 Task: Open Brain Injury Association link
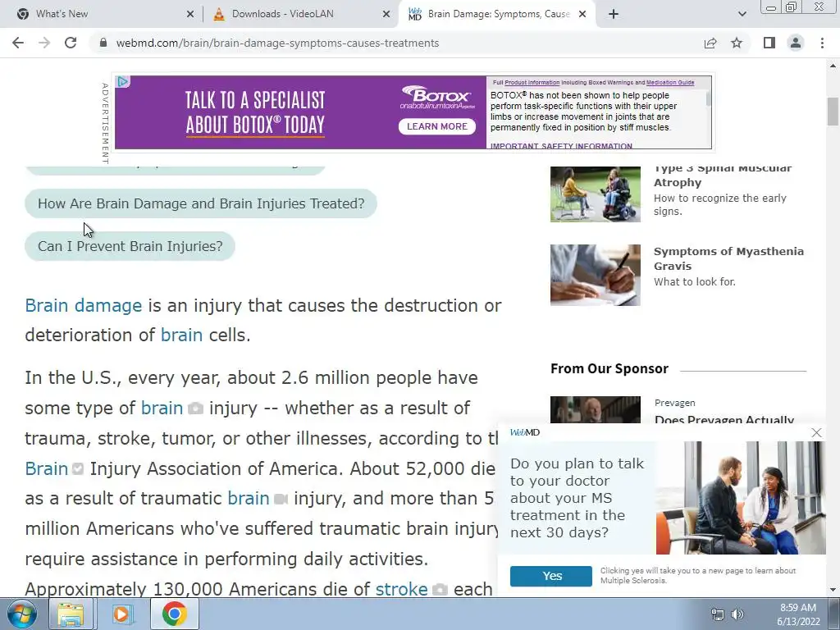click(x=46, y=468)
